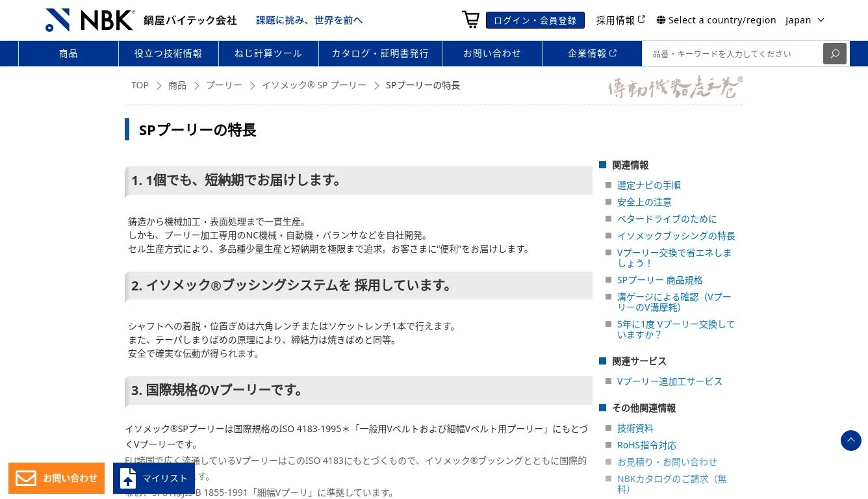Open the shopping cart icon
Screen dimensions: 868x499
(x=470, y=19)
